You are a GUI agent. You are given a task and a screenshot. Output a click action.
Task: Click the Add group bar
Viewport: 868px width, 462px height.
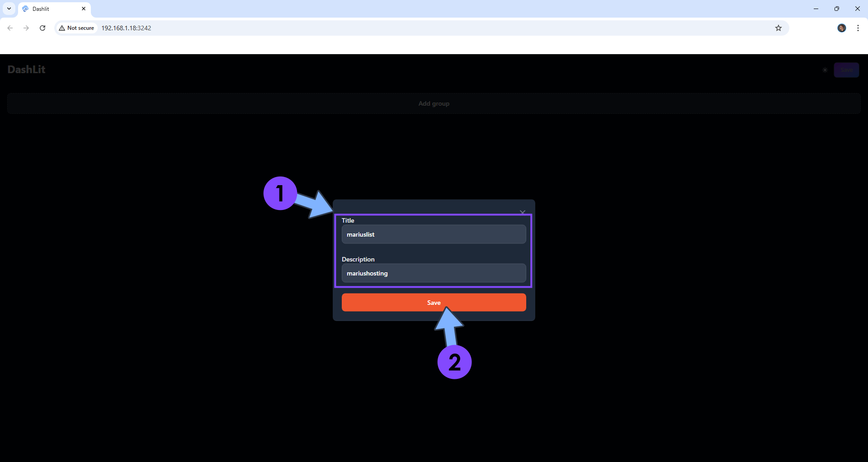pyautogui.click(x=434, y=103)
